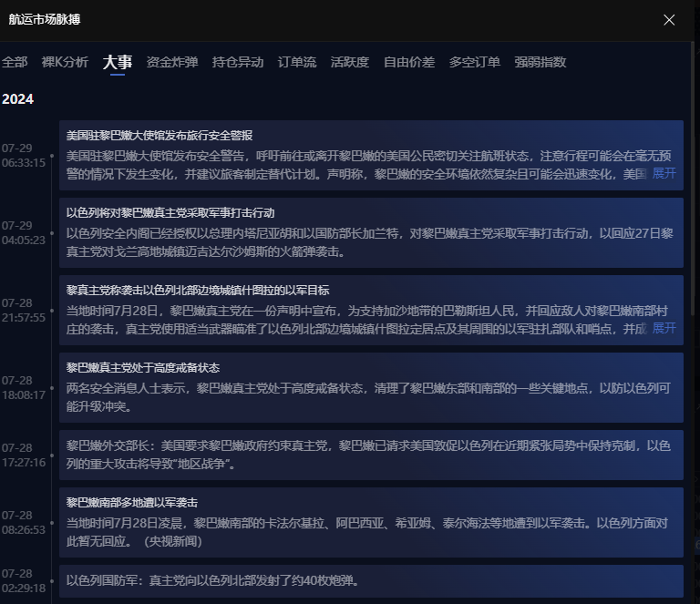Image resolution: width=700 pixels, height=604 pixels.
Task: Open the 资金炸弹 tab
Action: click(172, 62)
